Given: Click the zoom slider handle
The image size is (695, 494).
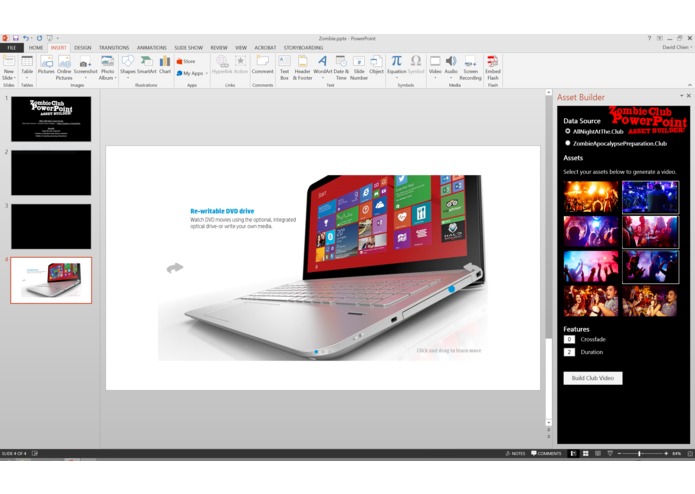Looking at the screenshot, I should tap(639, 453).
